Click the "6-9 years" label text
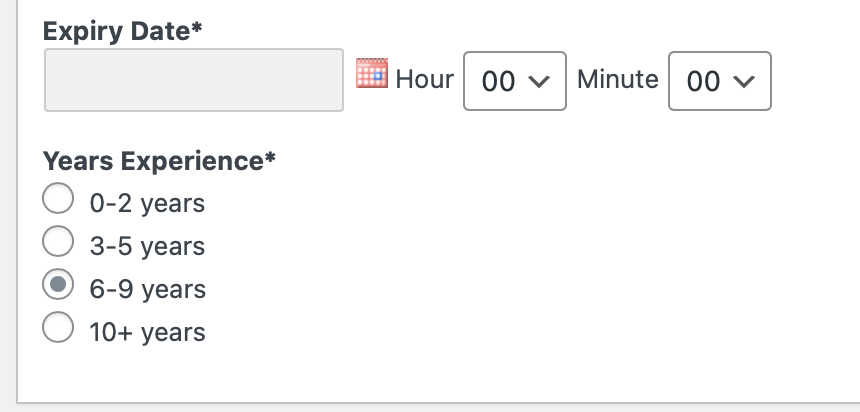This screenshot has width=860, height=412. (148, 290)
